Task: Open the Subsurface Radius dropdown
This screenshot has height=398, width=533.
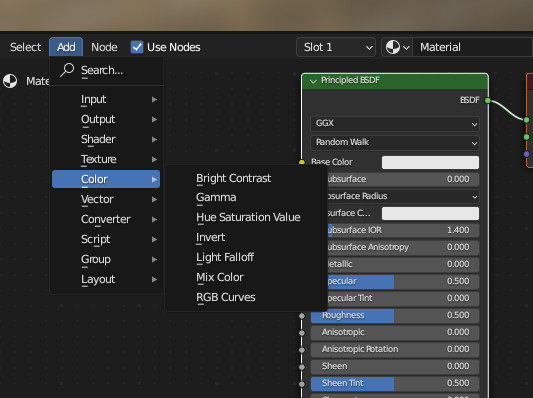Action: (x=403, y=196)
